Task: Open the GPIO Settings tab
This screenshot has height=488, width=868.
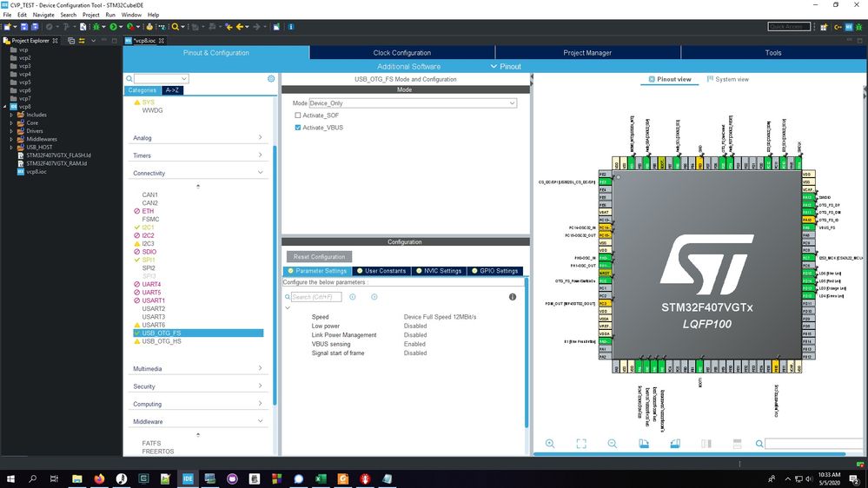Action: pos(494,271)
